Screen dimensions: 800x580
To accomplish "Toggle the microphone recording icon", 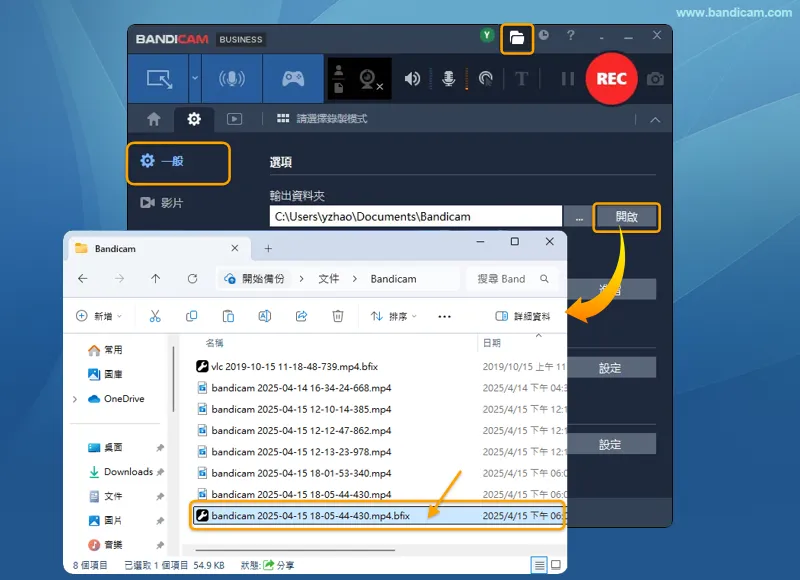I will (448, 79).
